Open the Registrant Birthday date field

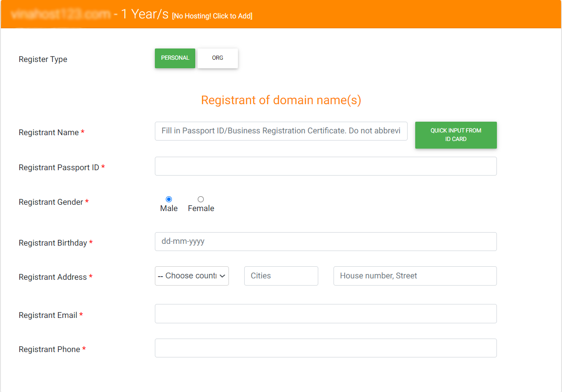pyautogui.click(x=325, y=241)
